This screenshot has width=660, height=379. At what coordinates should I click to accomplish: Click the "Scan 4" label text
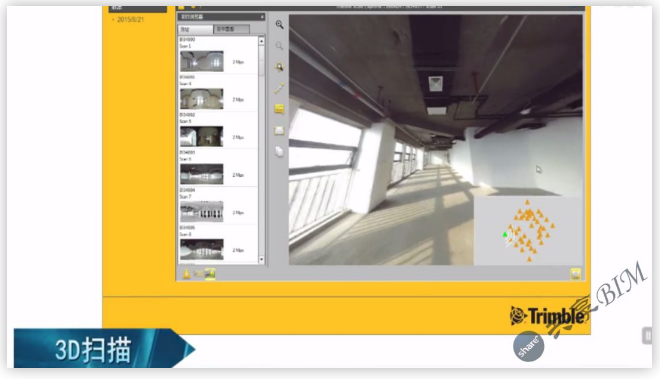(x=185, y=83)
